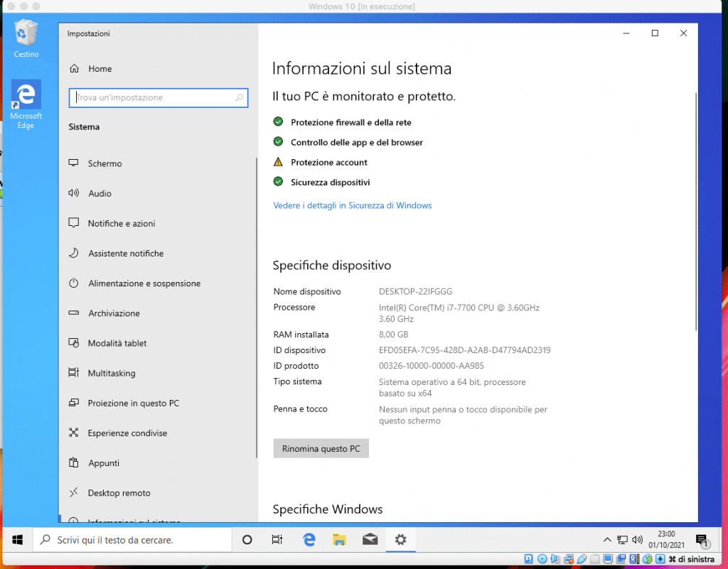
Task: Click the search magnifier in settings box
Action: click(239, 98)
